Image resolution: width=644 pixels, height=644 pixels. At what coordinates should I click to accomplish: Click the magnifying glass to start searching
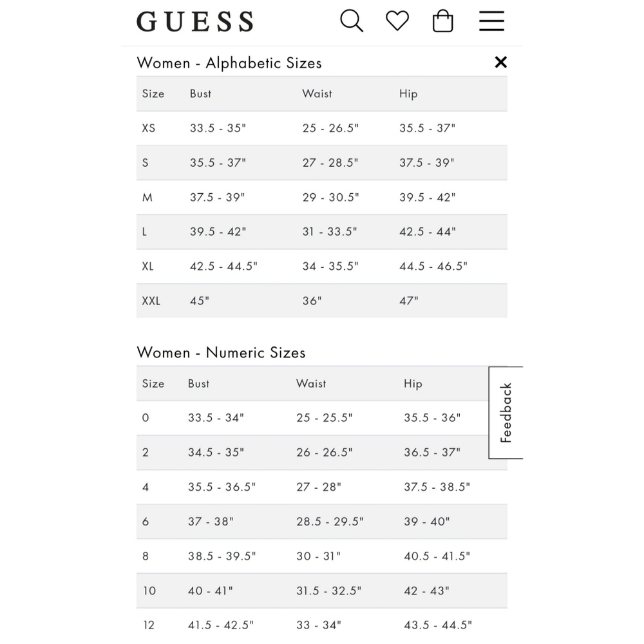pyautogui.click(x=352, y=20)
